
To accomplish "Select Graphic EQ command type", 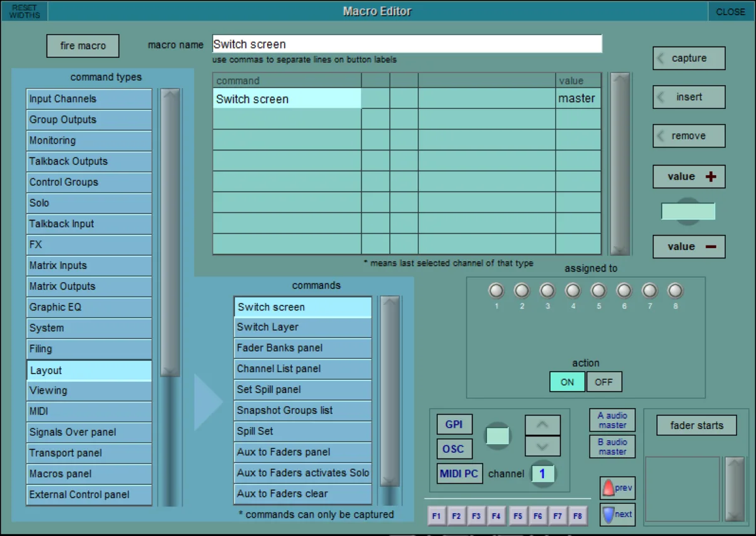I will tap(89, 307).
